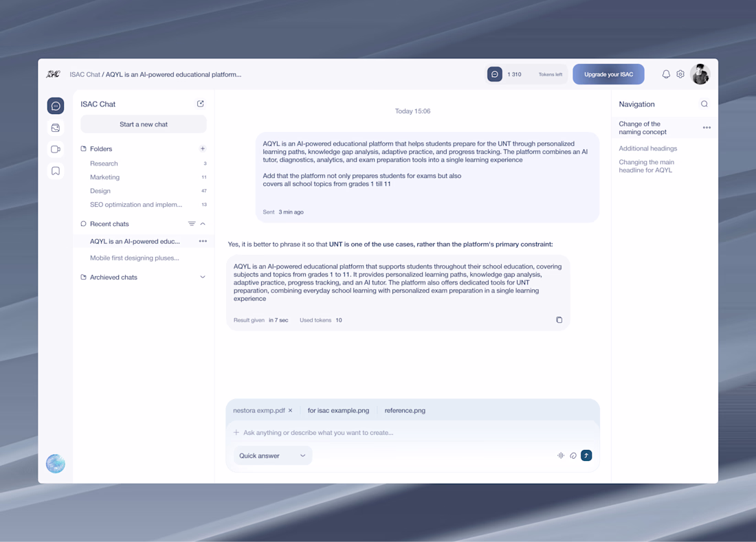Go to ISAC Chat breadcrumb link

[x=85, y=75]
